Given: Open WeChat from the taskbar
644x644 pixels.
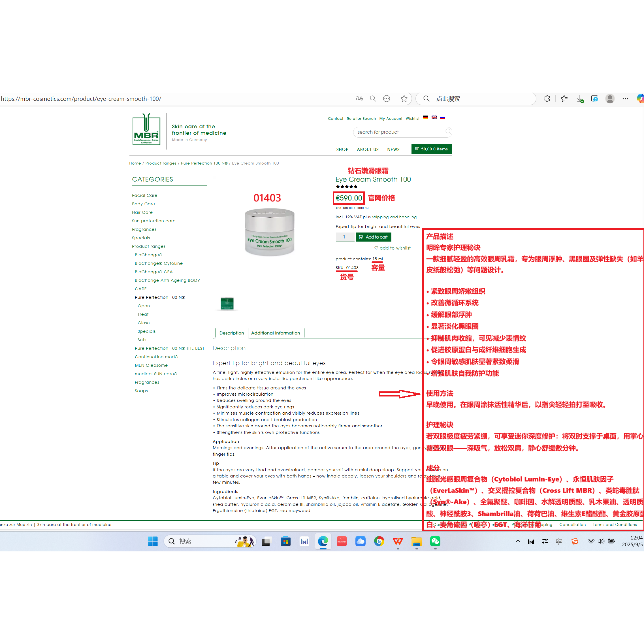Looking at the screenshot, I should [435, 541].
